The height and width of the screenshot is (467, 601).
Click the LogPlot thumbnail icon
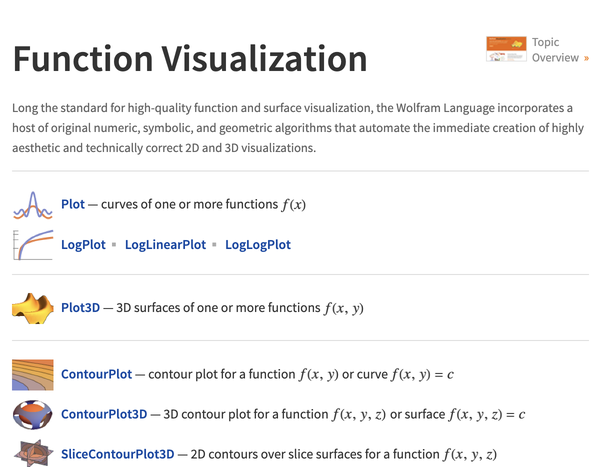(32, 244)
